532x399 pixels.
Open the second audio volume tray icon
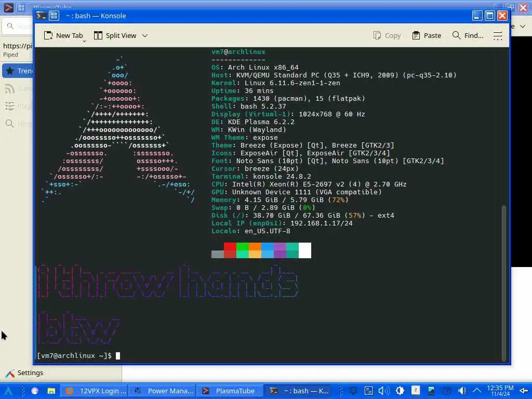462,391
